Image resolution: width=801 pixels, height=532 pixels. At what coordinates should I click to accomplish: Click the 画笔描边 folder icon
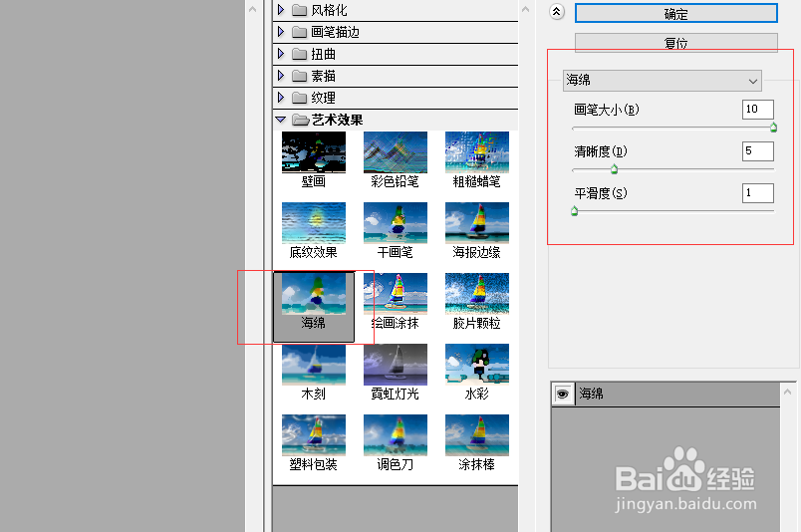coord(299,32)
